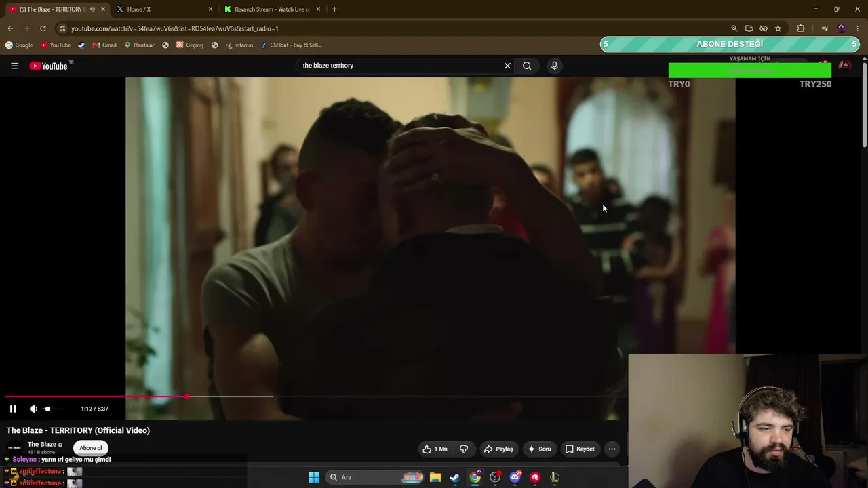Click the install app icon in address bar
The height and width of the screenshot is (488, 868).
click(x=749, y=28)
